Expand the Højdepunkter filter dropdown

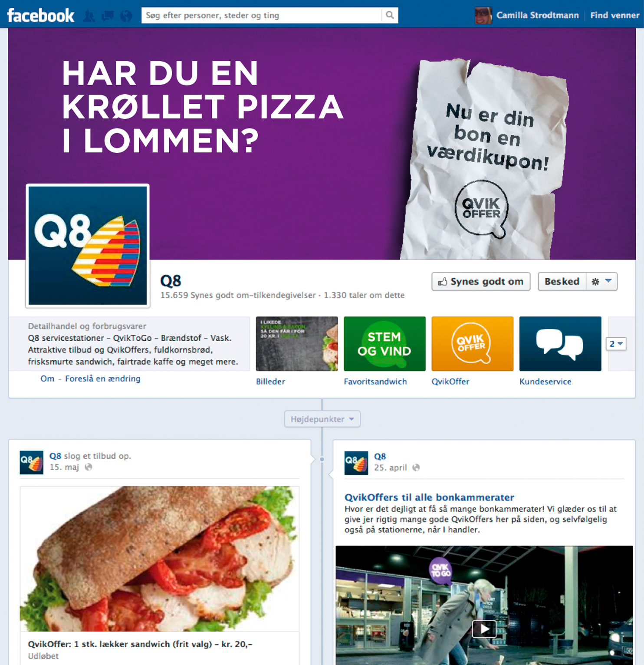click(x=322, y=419)
